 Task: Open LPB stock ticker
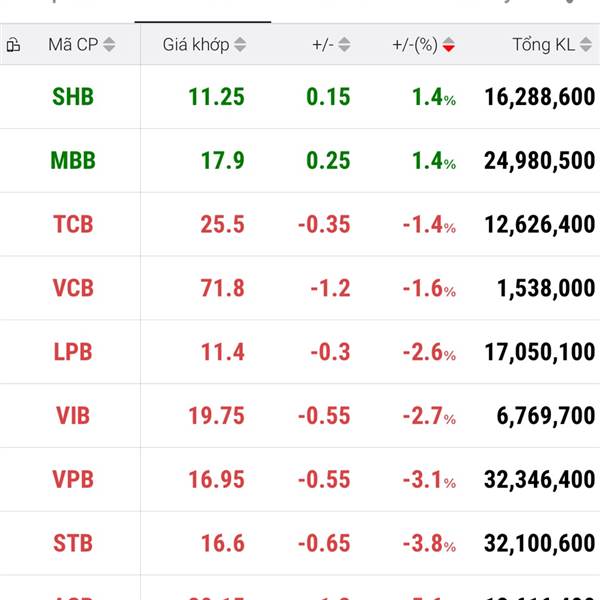pos(73,352)
